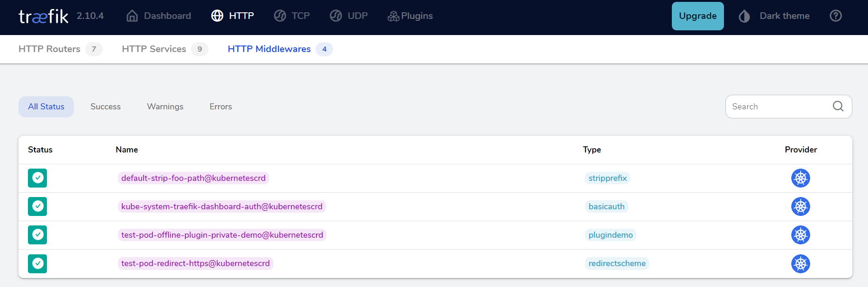
Task: Click the stripprefix type tag
Action: [607, 178]
